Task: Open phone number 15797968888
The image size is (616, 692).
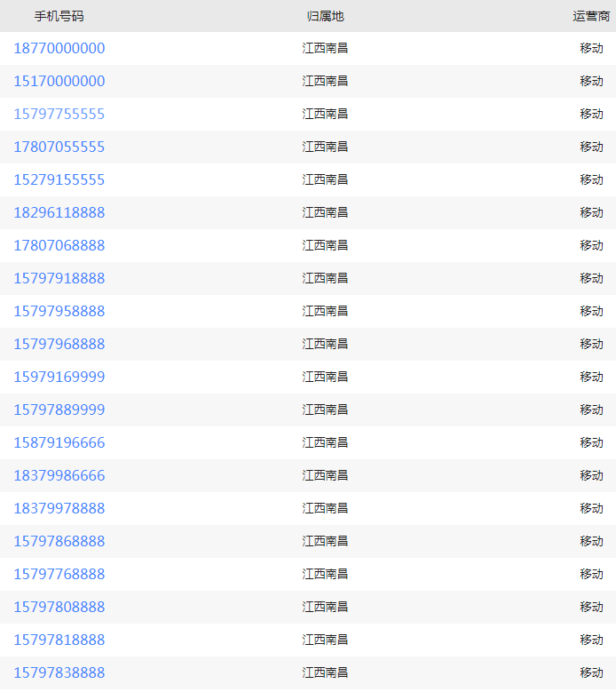Action: coord(59,345)
